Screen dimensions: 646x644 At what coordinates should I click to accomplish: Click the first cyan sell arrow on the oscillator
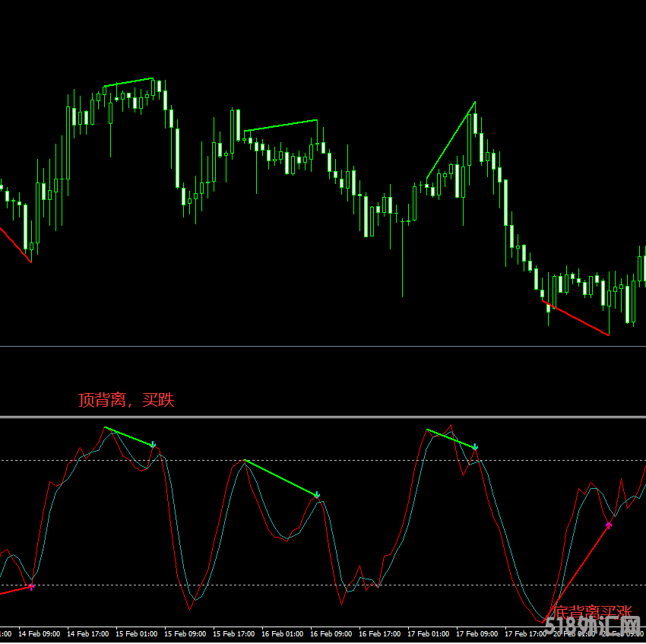[153, 445]
